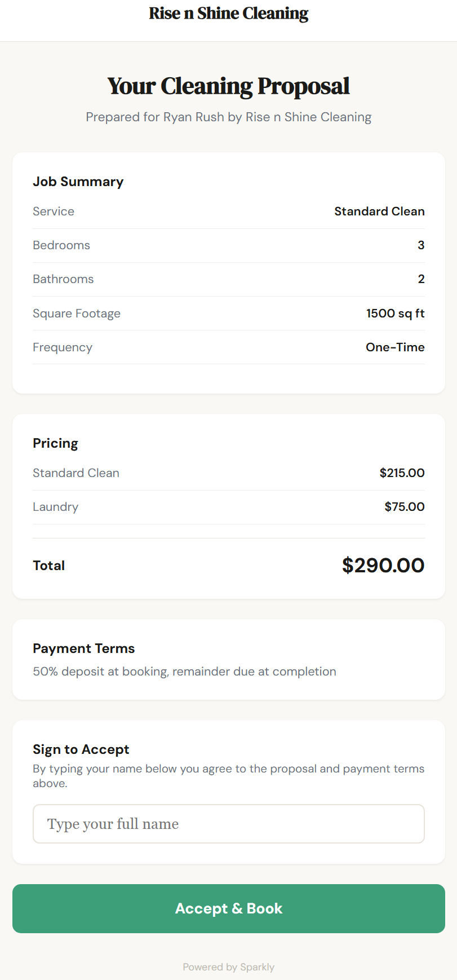Image resolution: width=457 pixels, height=980 pixels.
Task: Click the Accept & Book button
Action: click(x=228, y=908)
